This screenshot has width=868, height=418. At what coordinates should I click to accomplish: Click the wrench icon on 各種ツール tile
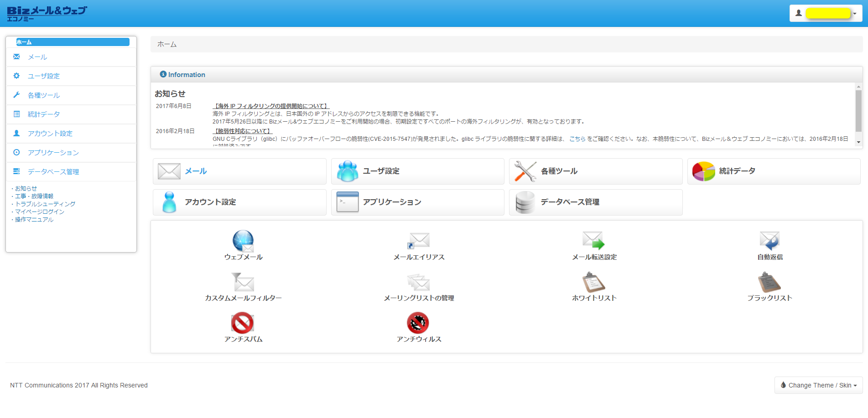[x=525, y=171]
